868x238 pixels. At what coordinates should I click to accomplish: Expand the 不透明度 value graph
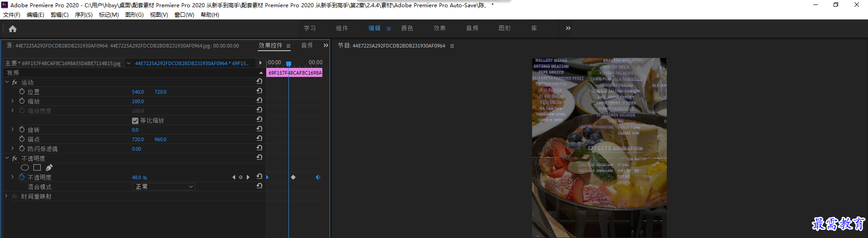click(13, 177)
